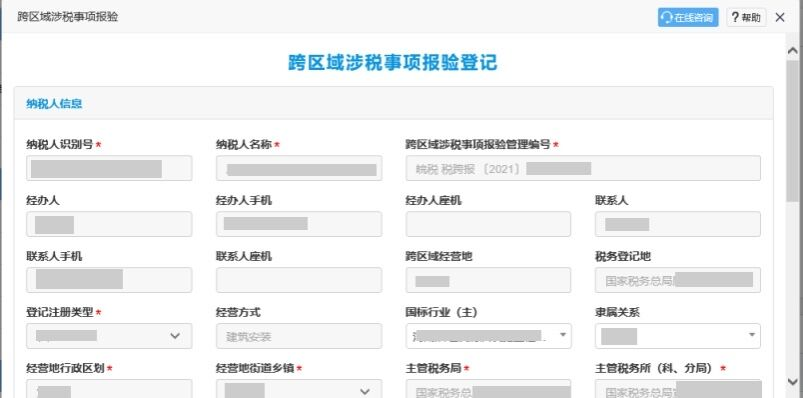
Task: Click the 纳税人识别号 label
Action: (60, 145)
